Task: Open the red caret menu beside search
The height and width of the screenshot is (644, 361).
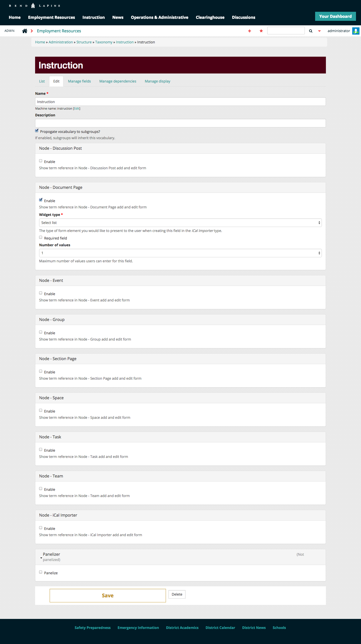Action: click(x=319, y=31)
